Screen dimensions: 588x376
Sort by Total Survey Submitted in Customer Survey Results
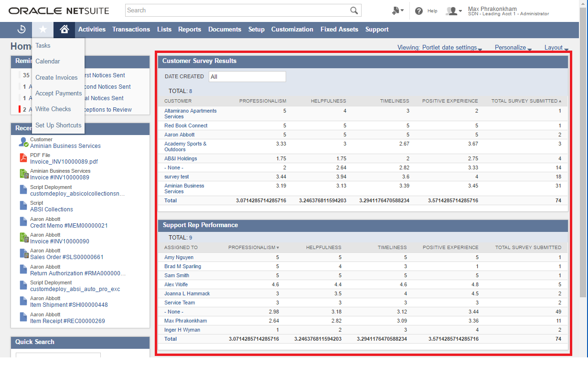click(526, 101)
